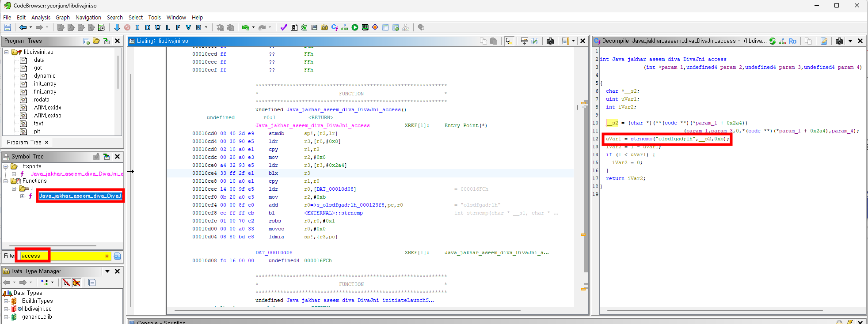Select the .text section in Program Trees
The image size is (868, 324).
(38, 124)
